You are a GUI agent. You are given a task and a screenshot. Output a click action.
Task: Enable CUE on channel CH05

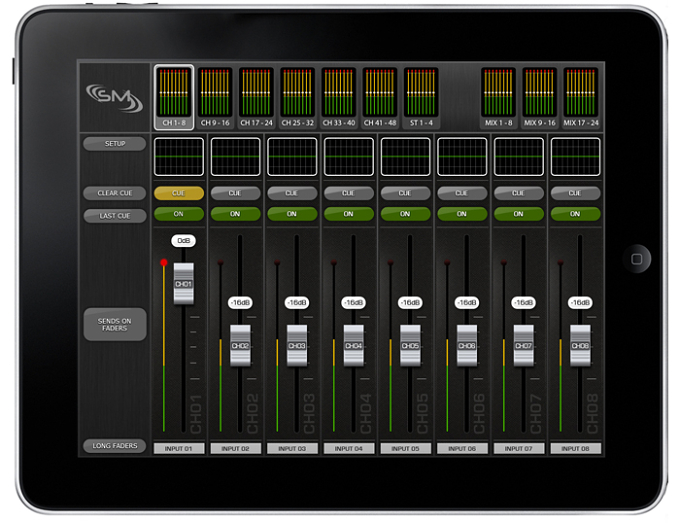(405, 193)
